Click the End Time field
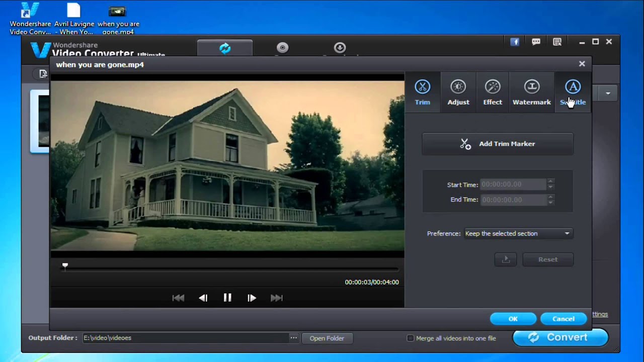The height and width of the screenshot is (362, 644). pos(513,200)
